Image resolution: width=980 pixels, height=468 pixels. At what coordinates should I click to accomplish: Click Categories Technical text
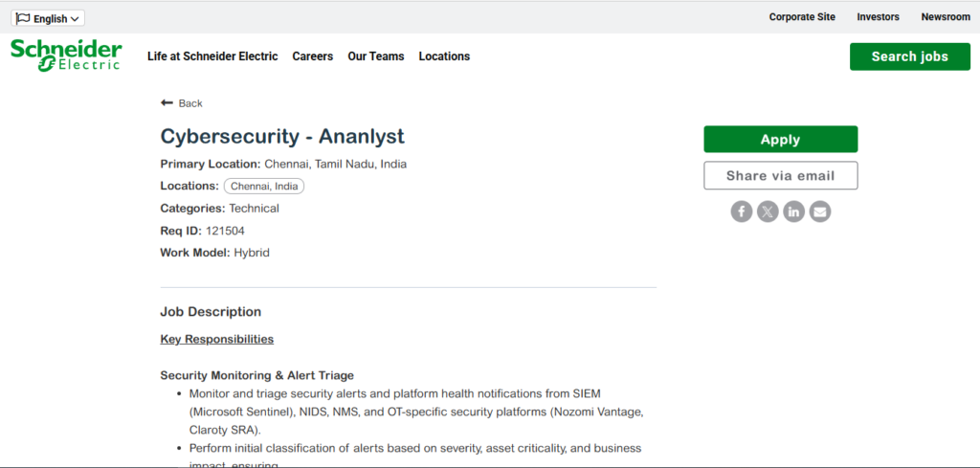click(219, 208)
